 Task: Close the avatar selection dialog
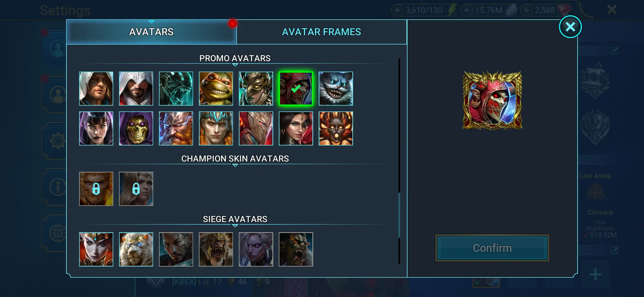570,27
